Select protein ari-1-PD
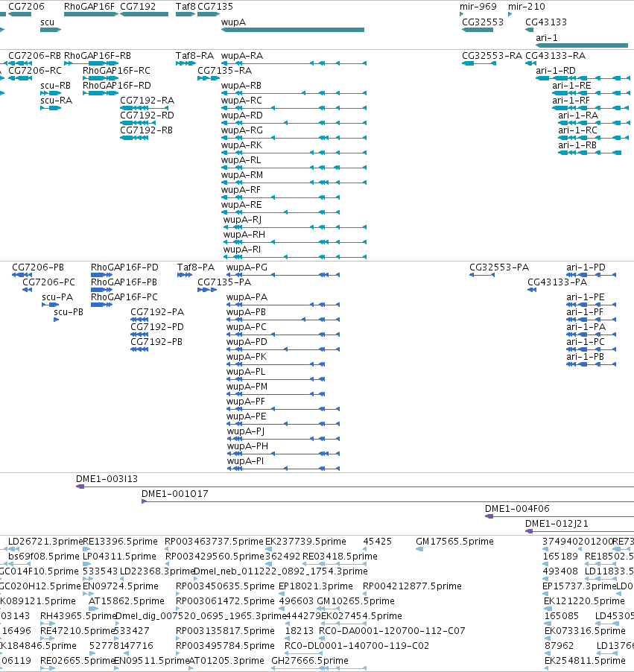 pyautogui.click(x=591, y=275)
